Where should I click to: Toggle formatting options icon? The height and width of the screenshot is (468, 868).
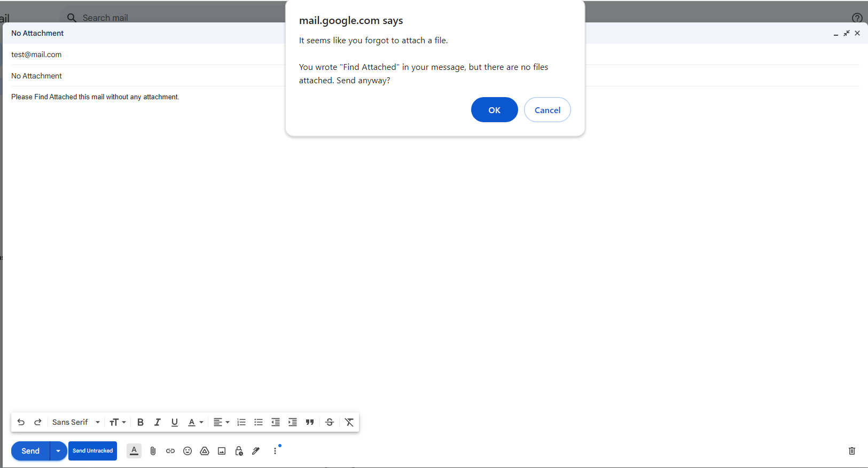134,451
